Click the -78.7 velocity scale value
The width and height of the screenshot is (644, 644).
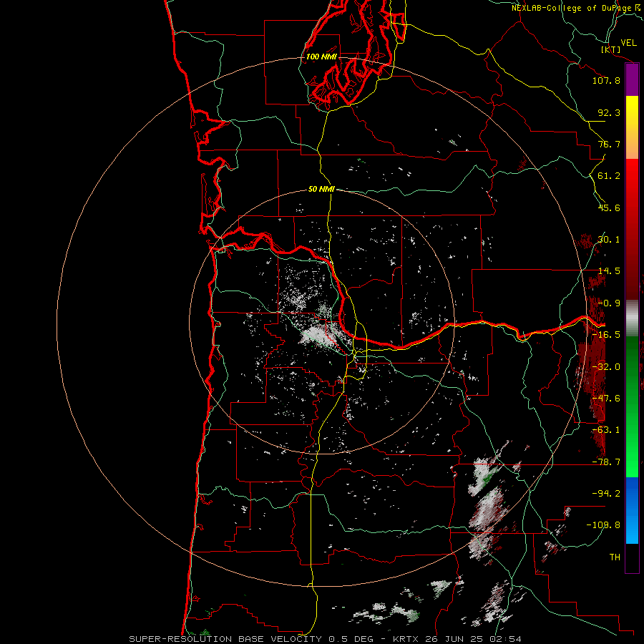click(606, 462)
